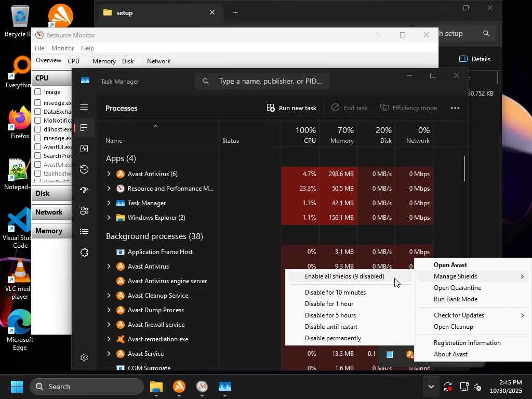The image size is (532, 399).
Task: Expand the Windows Explorer (2) row
Action: coord(109,218)
